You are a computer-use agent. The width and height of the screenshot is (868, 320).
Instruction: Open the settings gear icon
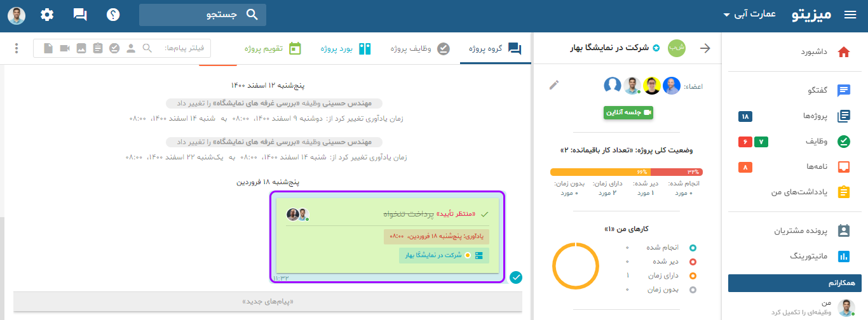pyautogui.click(x=47, y=15)
